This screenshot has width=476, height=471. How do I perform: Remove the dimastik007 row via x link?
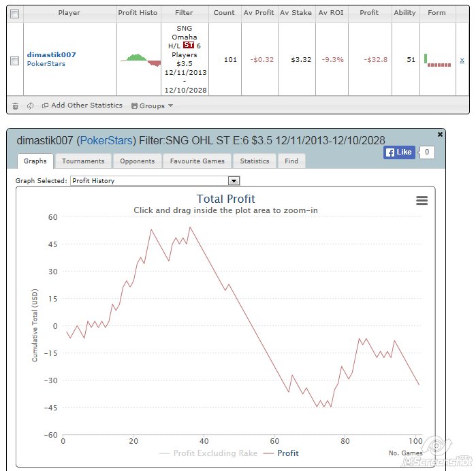click(x=462, y=60)
